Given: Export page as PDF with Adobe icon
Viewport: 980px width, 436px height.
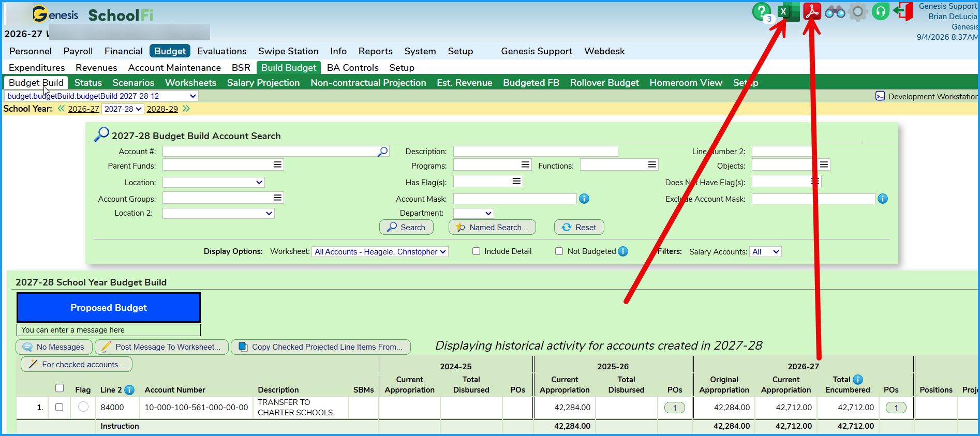Looking at the screenshot, I should click(x=812, y=11).
